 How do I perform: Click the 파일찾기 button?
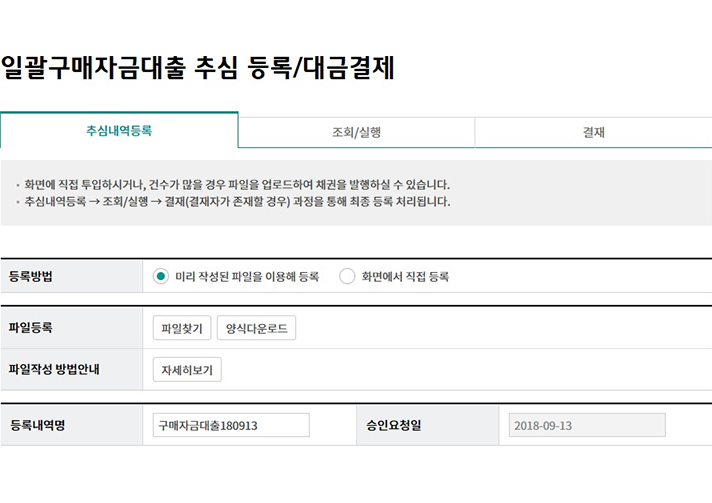point(182,328)
